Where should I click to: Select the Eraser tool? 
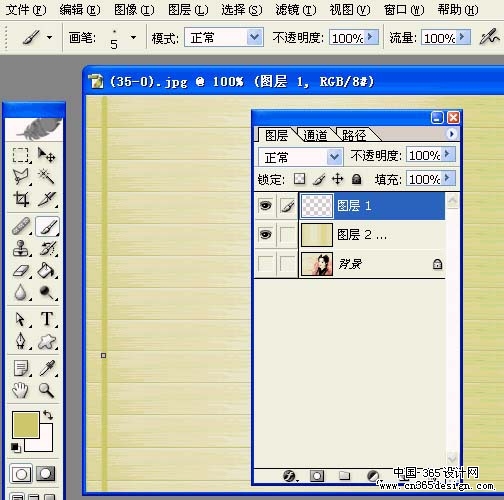21,271
